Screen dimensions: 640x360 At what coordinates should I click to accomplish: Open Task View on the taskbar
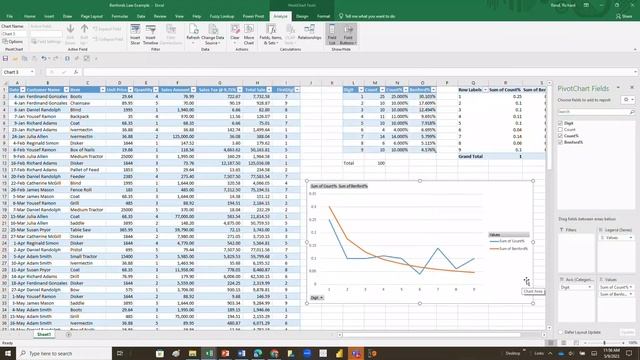(x=120, y=353)
